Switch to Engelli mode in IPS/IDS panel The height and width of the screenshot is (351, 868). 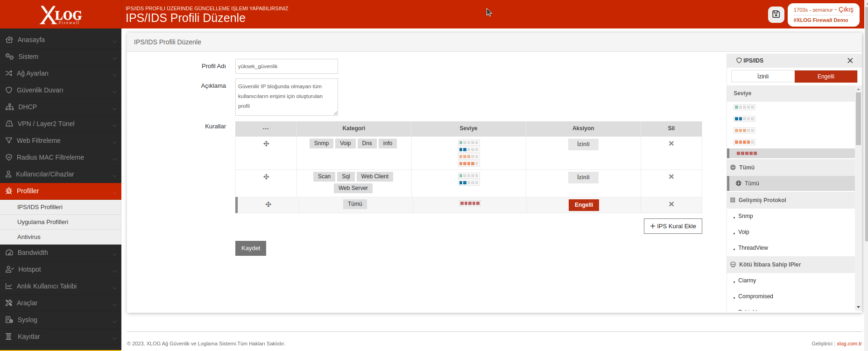pyautogui.click(x=826, y=77)
